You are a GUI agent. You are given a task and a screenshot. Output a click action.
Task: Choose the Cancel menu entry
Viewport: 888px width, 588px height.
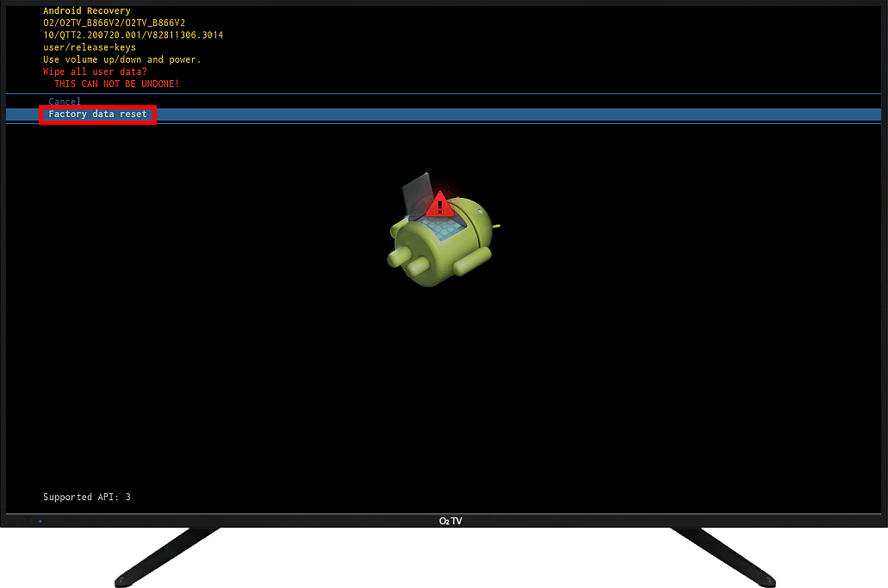[x=65, y=102]
